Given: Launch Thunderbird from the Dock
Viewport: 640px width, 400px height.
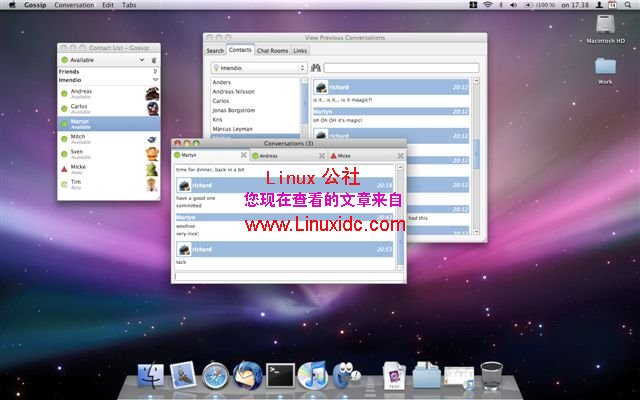Looking at the screenshot, I should pyautogui.click(x=248, y=375).
